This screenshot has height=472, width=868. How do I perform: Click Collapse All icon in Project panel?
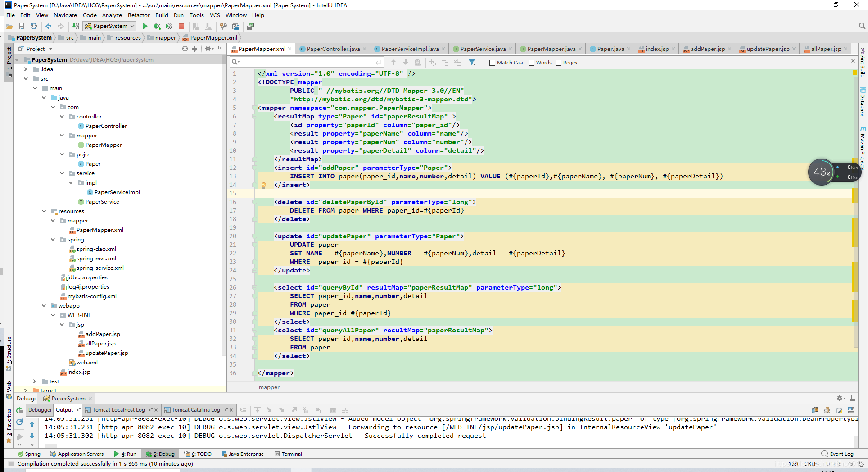click(x=195, y=49)
